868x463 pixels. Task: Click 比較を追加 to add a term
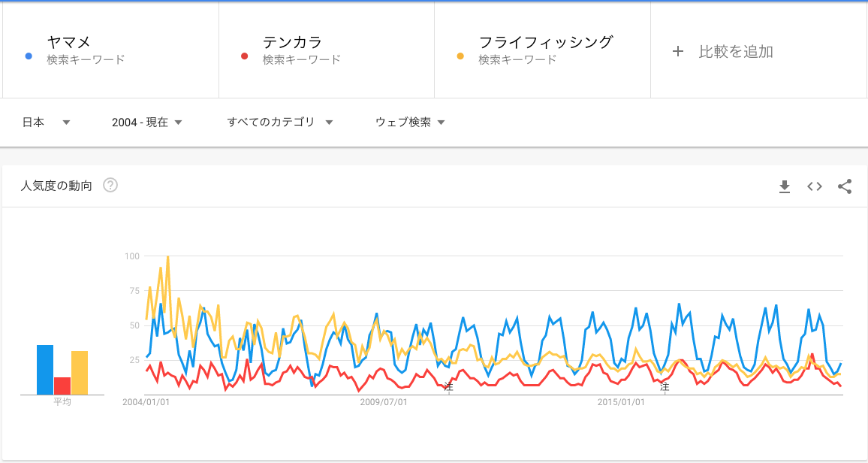[x=736, y=52]
